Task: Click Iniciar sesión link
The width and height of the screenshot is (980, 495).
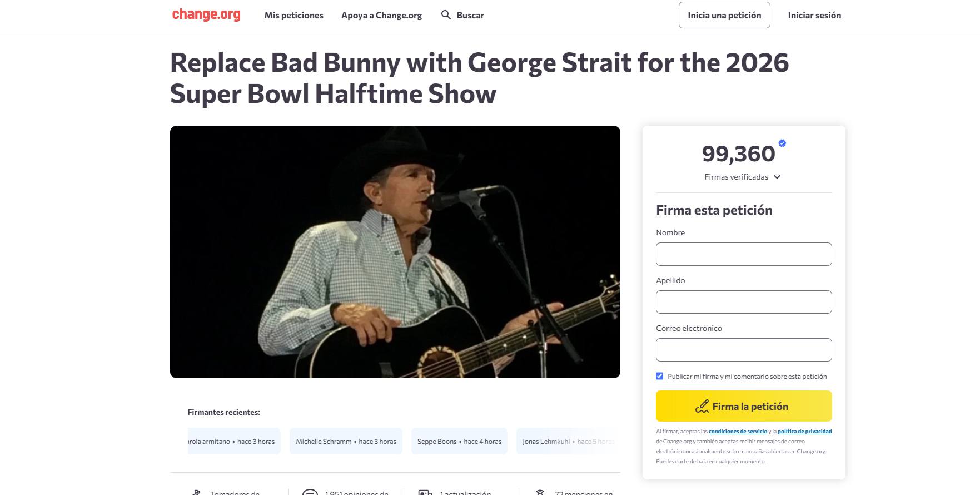Action: (x=814, y=16)
